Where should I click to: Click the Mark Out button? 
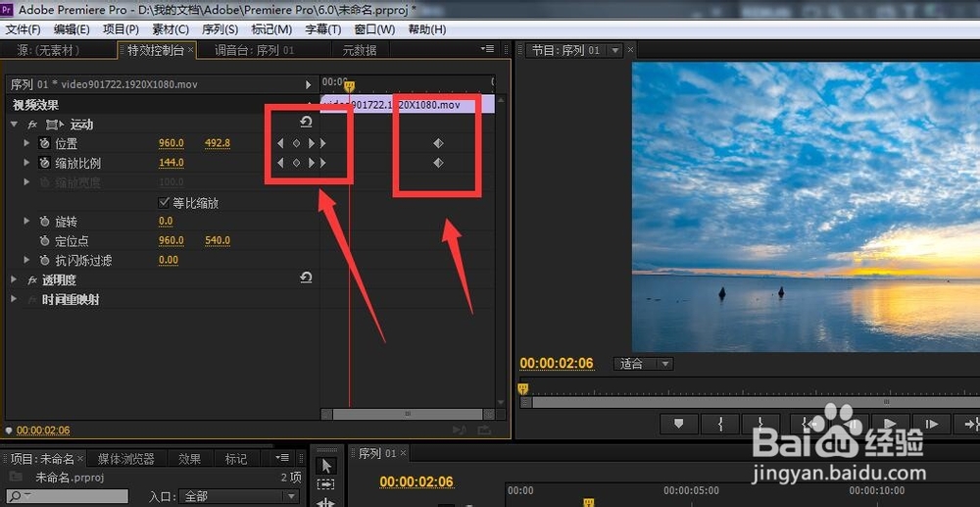[x=761, y=424]
